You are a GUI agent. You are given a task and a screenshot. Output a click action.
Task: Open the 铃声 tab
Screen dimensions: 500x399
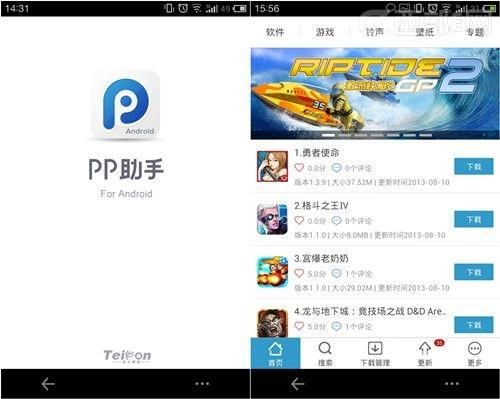[x=375, y=32]
